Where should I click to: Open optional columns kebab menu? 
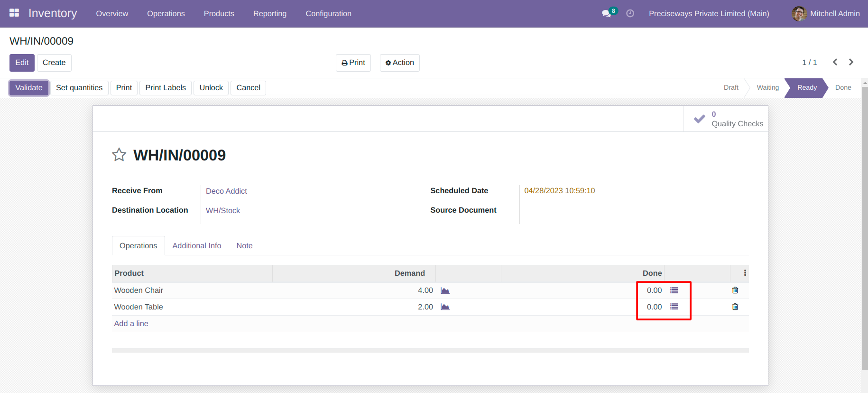[745, 273]
